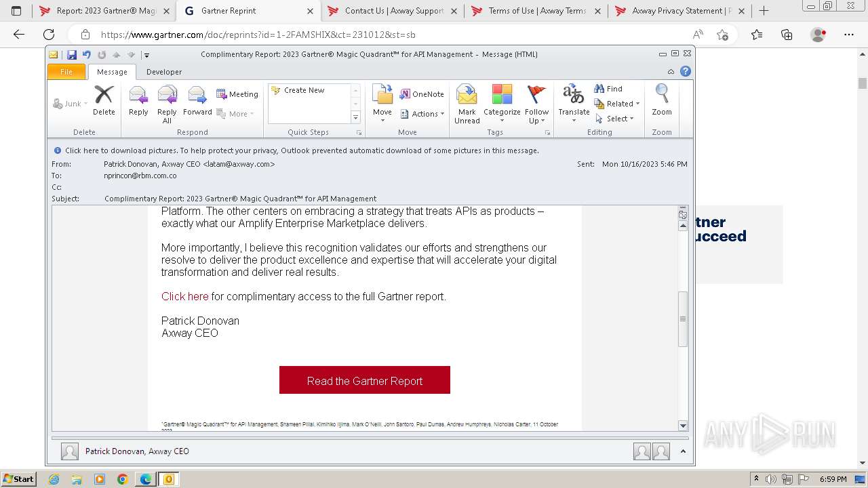
Task: Add page to browser favorites star
Action: pos(723,35)
